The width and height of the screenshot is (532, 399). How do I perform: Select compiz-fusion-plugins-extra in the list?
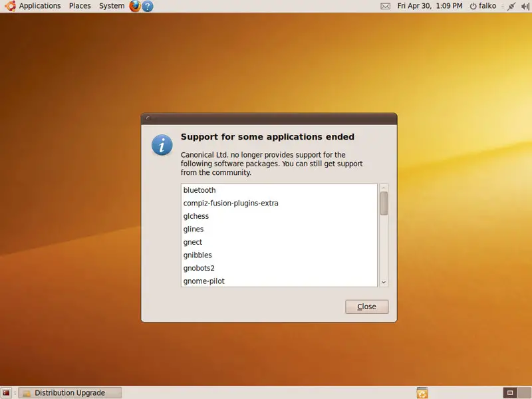[x=279, y=203]
